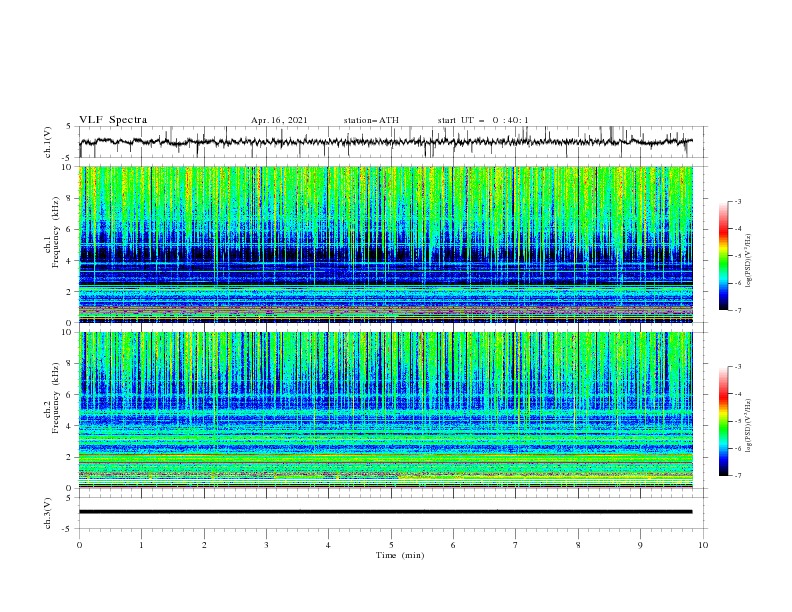
Task: Select the "start UT = 0:40:1" text
Action: tap(483, 120)
